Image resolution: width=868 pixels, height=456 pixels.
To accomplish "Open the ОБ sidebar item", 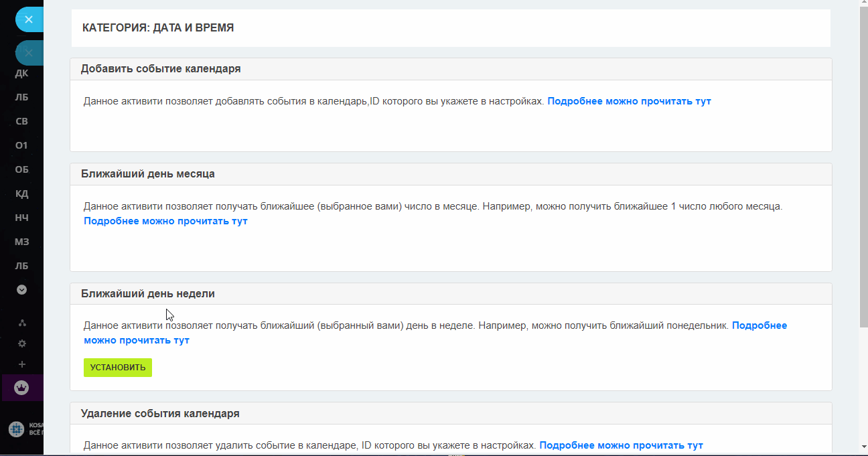I will (x=21, y=169).
